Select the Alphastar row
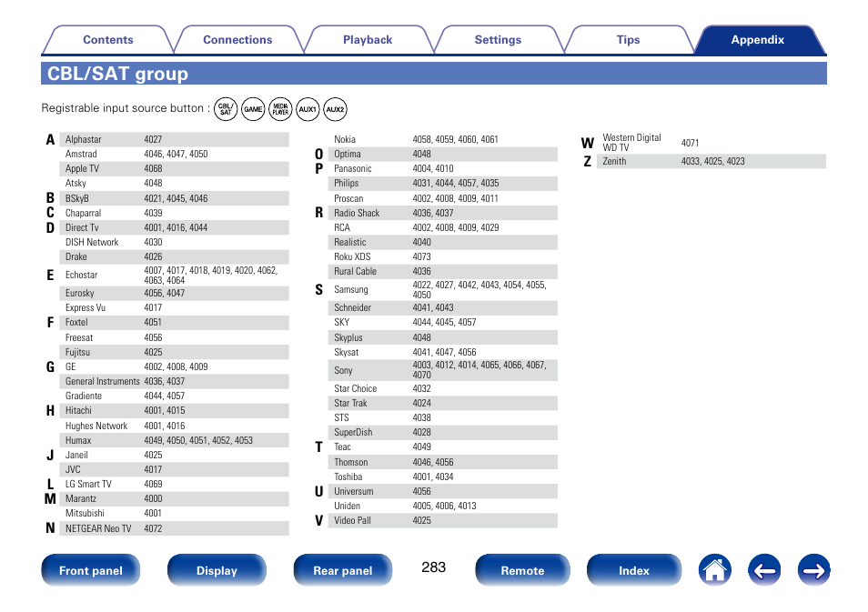Viewport: 868px width, 612px height. [x=174, y=139]
